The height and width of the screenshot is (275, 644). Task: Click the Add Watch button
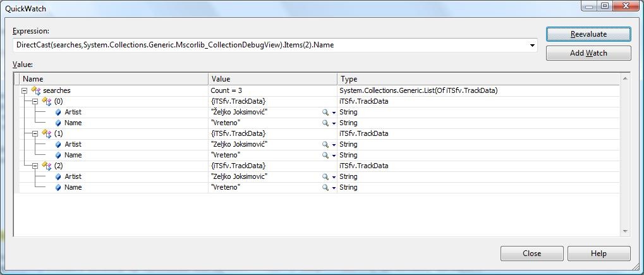[588, 53]
